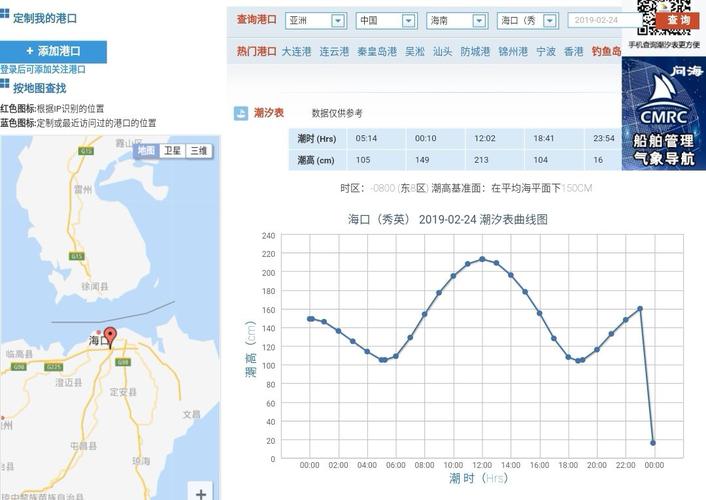Select popular port 吴淞

click(x=415, y=51)
